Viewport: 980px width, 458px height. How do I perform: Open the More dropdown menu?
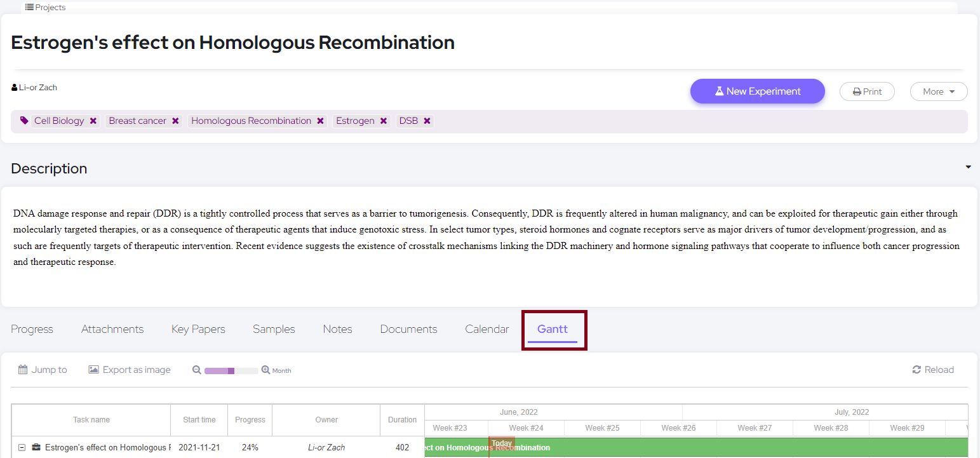(938, 91)
